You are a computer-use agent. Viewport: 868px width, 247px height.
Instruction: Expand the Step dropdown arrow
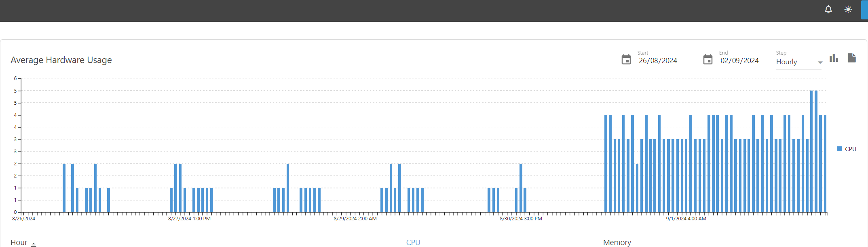(820, 63)
